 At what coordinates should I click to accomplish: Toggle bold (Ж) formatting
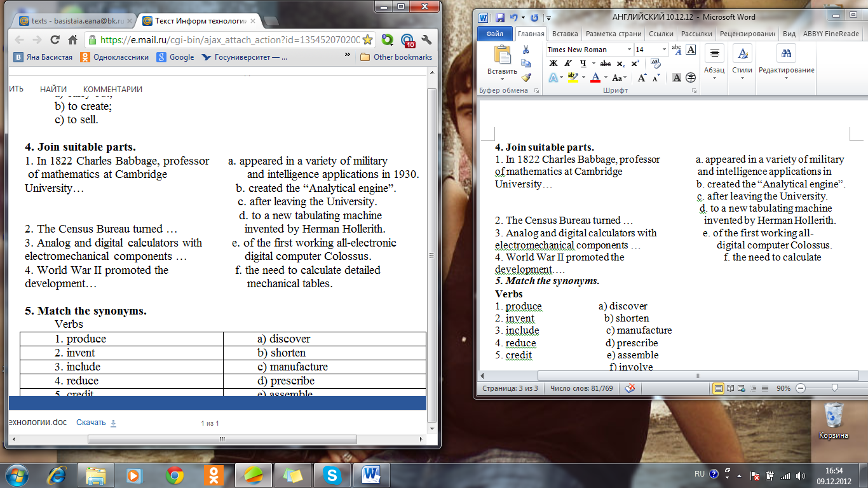553,64
